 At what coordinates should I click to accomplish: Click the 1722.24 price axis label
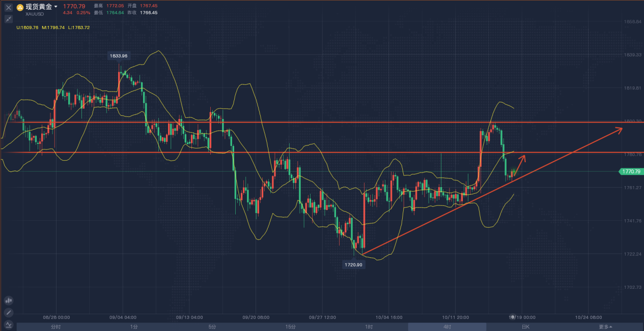(632, 254)
